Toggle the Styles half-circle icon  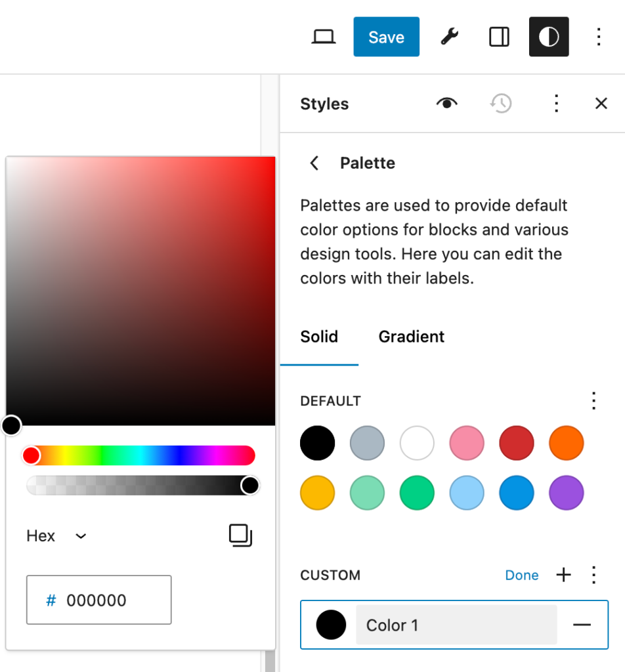pyautogui.click(x=548, y=37)
